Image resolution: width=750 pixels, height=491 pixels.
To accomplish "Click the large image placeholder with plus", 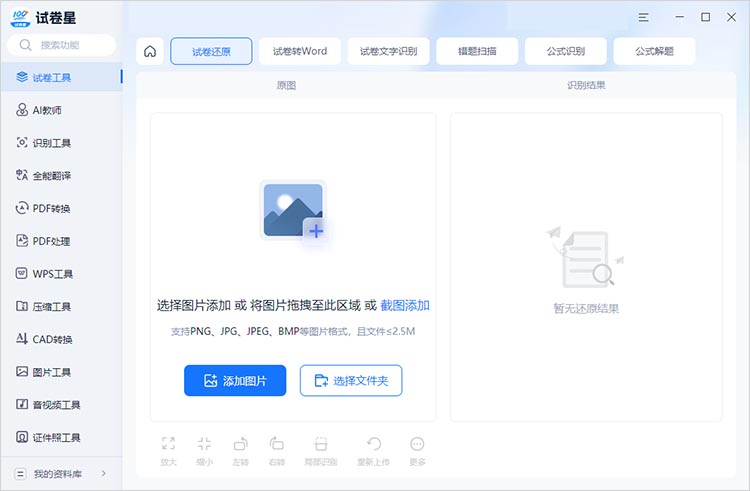I will [x=294, y=211].
